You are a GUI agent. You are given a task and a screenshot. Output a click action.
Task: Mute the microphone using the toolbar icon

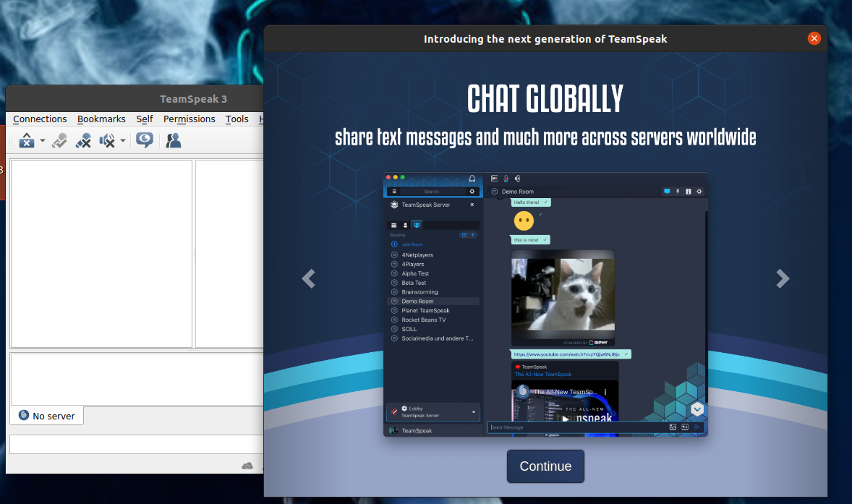pos(83,141)
